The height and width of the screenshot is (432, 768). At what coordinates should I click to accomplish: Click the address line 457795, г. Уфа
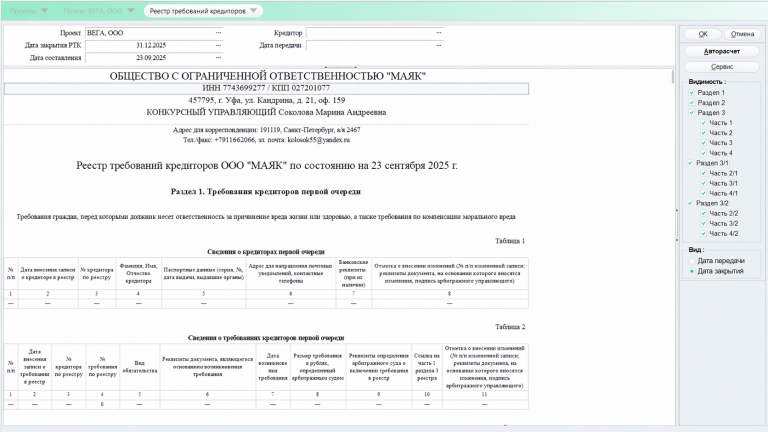pyautogui.click(x=266, y=100)
